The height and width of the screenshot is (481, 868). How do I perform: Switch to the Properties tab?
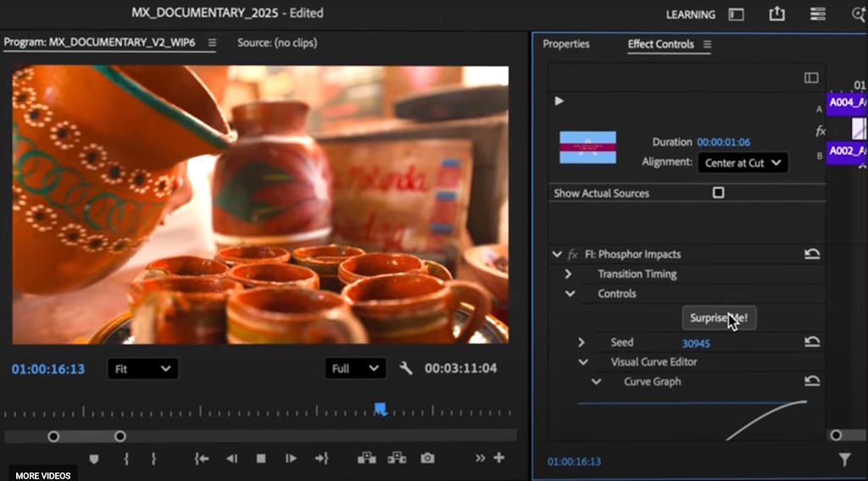click(x=565, y=44)
